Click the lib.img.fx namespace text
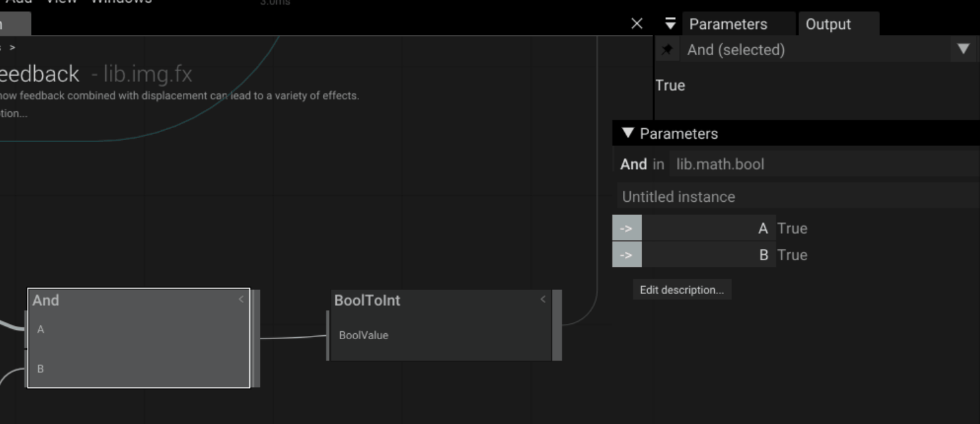Viewport: 980px width, 424px height. click(148, 74)
